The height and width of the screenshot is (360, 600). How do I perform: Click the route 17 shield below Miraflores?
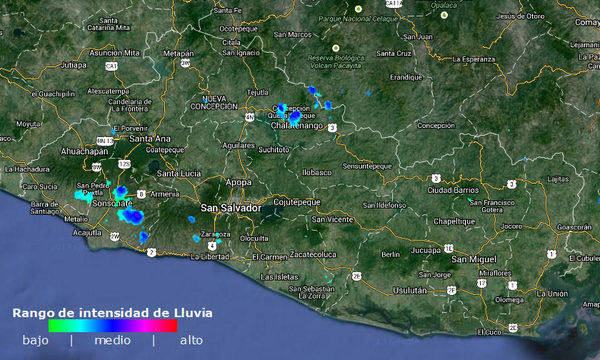[x=482, y=283]
